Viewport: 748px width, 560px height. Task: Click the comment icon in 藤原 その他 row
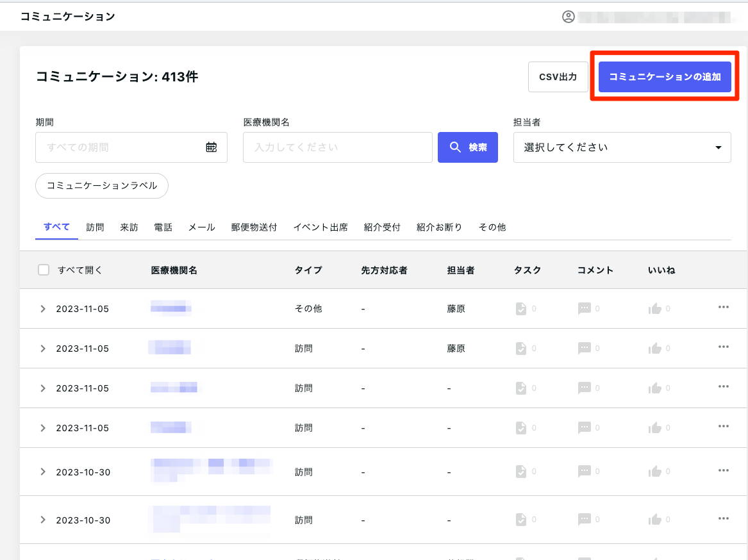(x=585, y=309)
